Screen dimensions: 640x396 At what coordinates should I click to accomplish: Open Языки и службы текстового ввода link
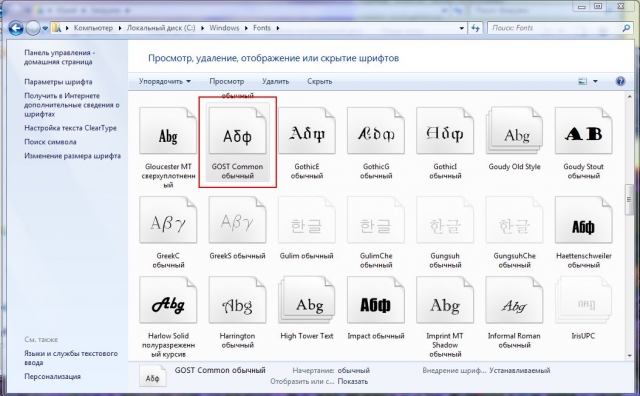coord(71,358)
